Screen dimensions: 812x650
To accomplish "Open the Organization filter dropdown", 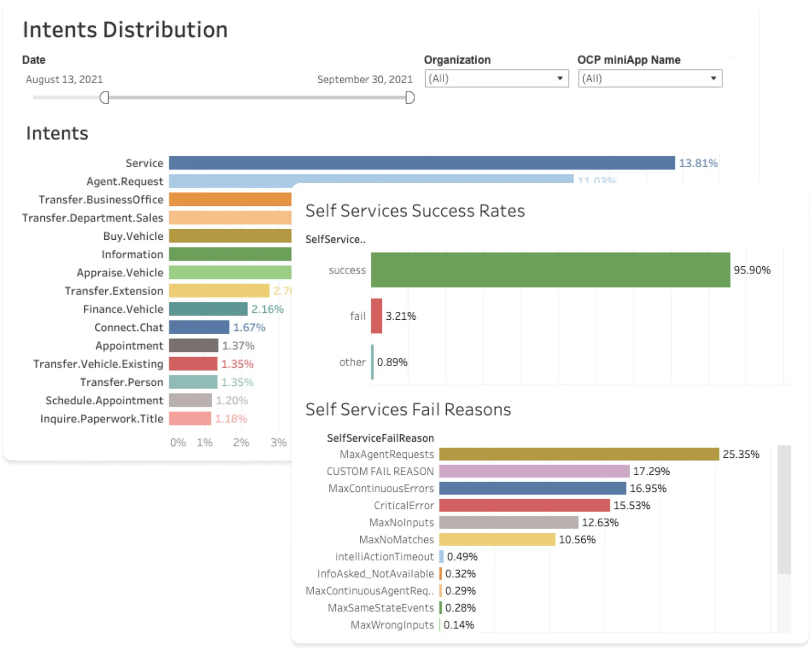I will [x=496, y=79].
